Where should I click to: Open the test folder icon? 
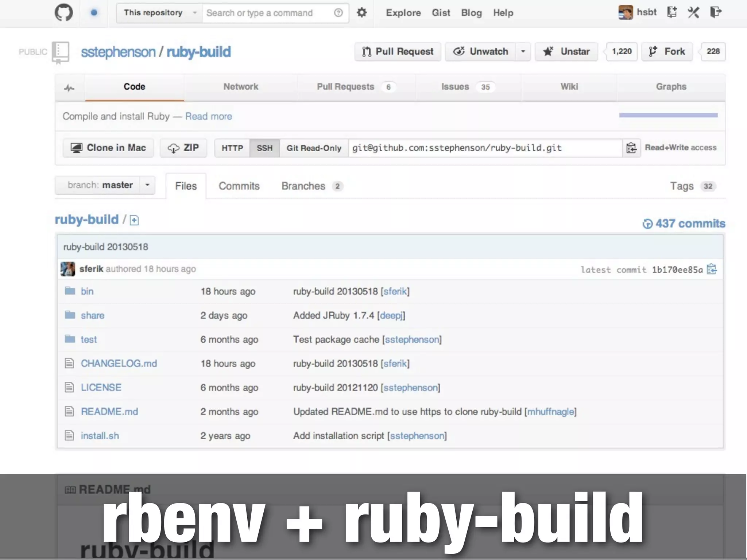tap(70, 339)
